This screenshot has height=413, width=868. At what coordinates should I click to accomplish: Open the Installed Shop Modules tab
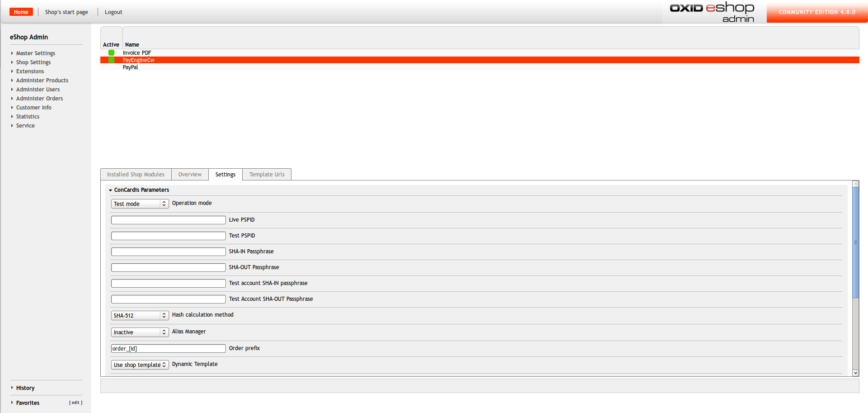(136, 175)
